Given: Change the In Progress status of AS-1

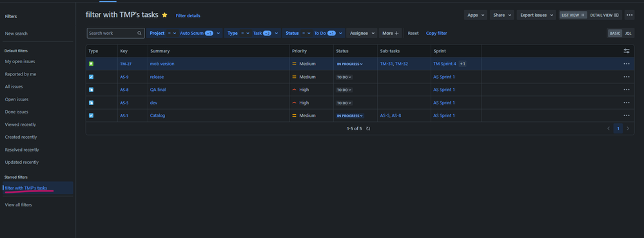Looking at the screenshot, I should (x=350, y=116).
